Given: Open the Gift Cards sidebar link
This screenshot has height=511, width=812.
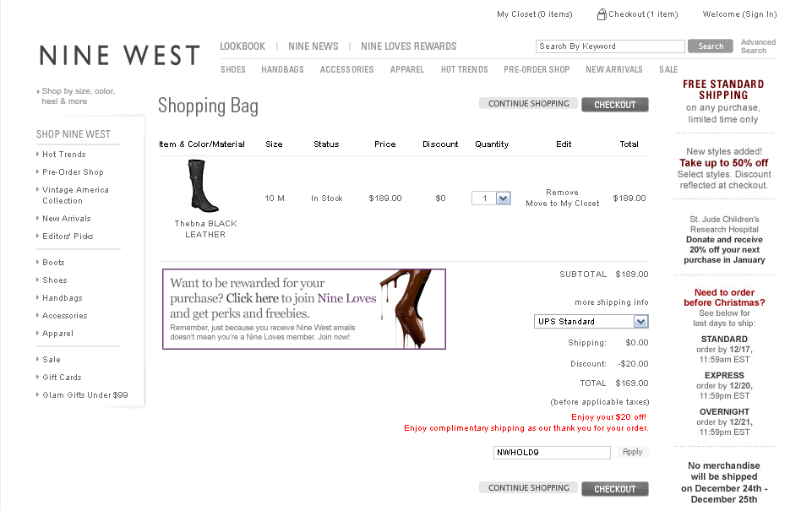Looking at the screenshot, I should click(x=62, y=378).
